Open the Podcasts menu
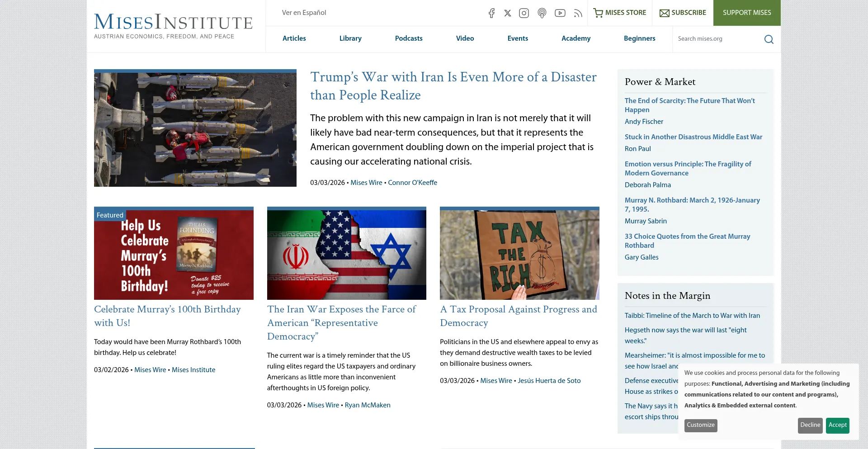This screenshot has width=868, height=449. (409, 38)
